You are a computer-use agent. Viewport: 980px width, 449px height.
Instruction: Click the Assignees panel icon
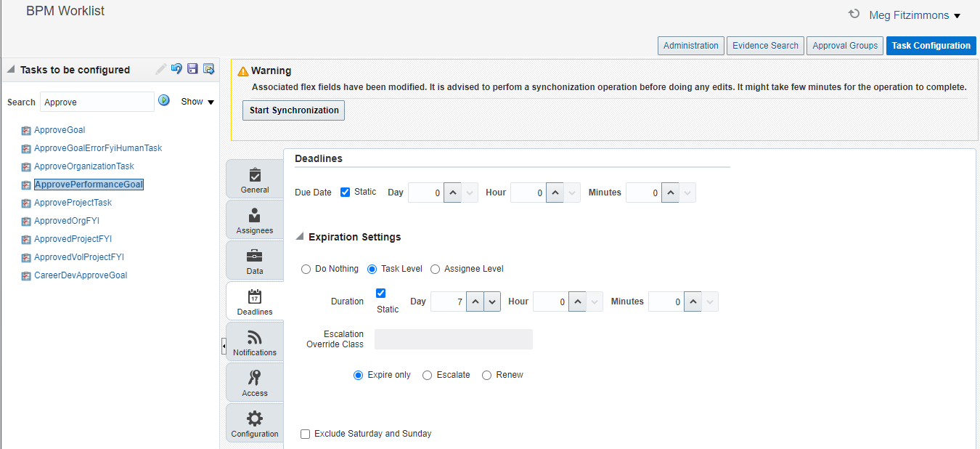tap(254, 215)
